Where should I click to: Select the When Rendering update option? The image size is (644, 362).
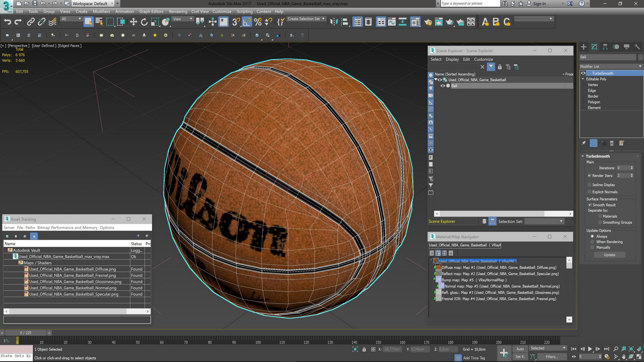[592, 242]
